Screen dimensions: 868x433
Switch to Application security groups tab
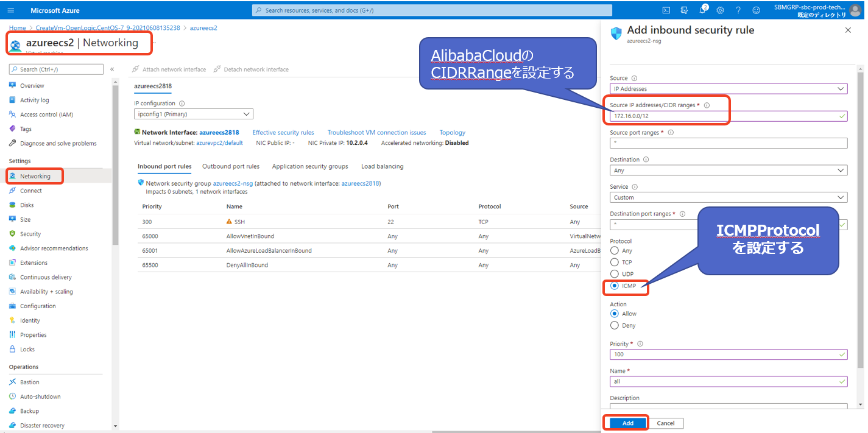pyautogui.click(x=310, y=166)
